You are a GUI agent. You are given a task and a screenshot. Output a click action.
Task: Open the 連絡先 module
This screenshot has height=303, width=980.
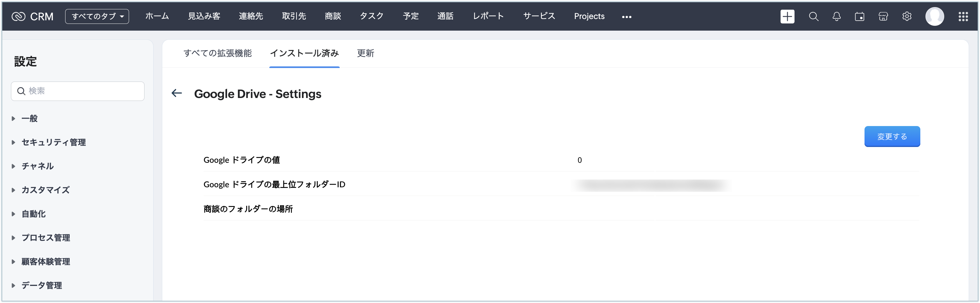251,16
